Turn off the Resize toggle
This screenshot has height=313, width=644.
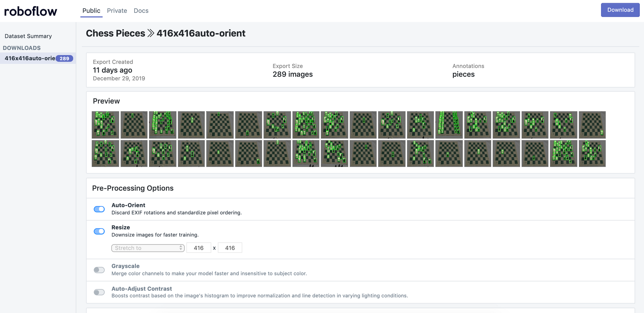point(99,231)
